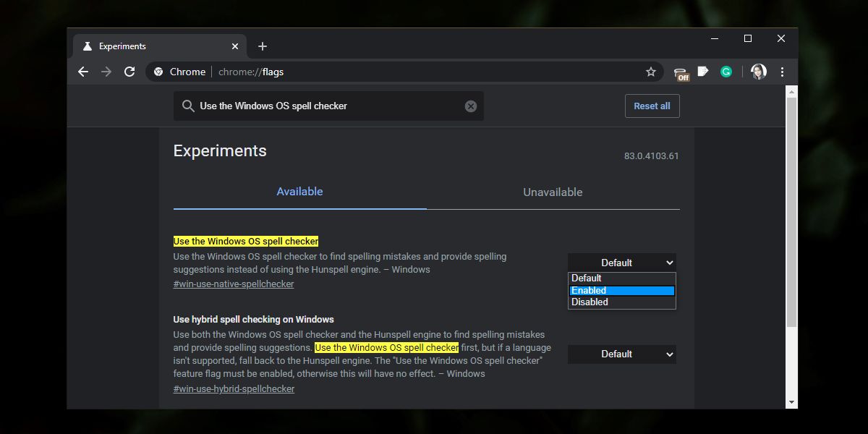Click the back navigation arrow
Image resolution: width=868 pixels, height=434 pixels.
pos(83,72)
